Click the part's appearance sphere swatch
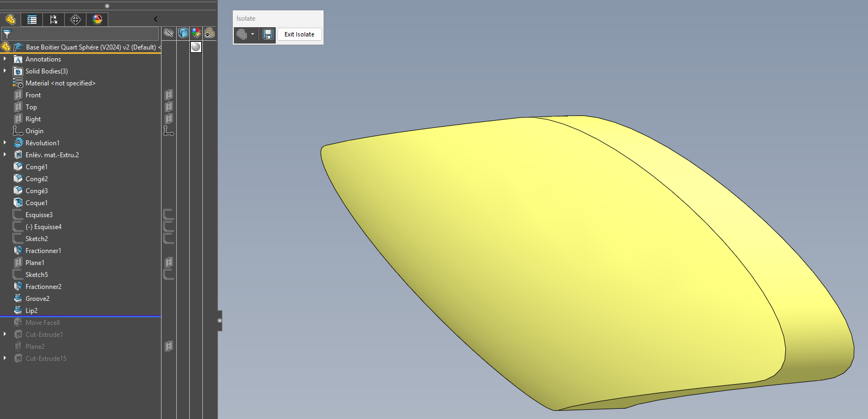 (196, 47)
